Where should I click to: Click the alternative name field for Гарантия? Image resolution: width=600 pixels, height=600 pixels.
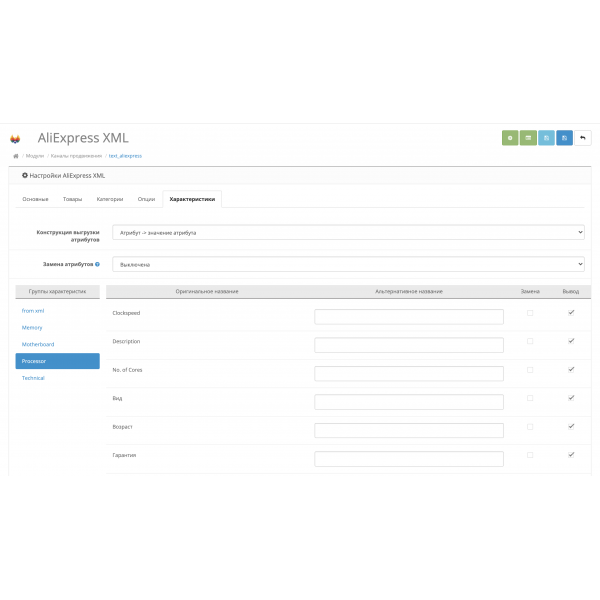click(409, 459)
